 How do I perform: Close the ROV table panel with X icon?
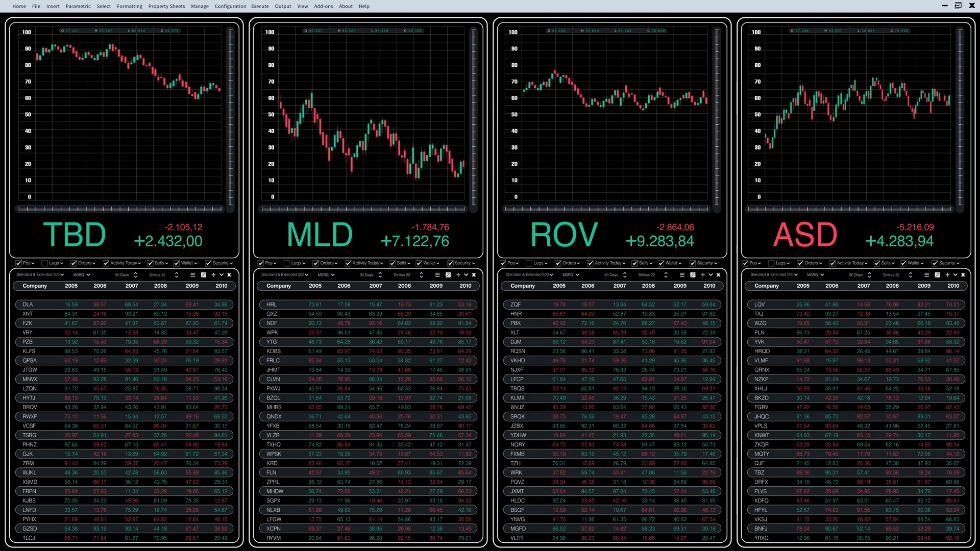[x=719, y=275]
